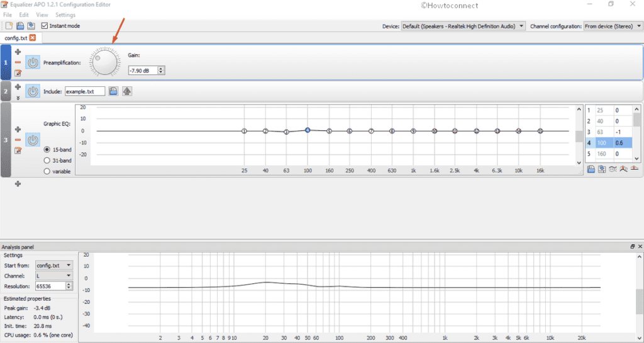Open the Settings menu
Image resolution: width=644 pixels, height=343 pixels.
click(x=65, y=14)
